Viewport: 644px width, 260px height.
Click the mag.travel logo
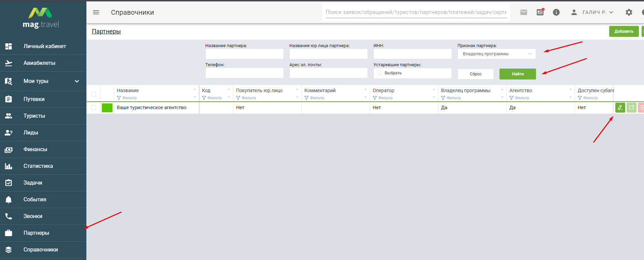(41, 18)
